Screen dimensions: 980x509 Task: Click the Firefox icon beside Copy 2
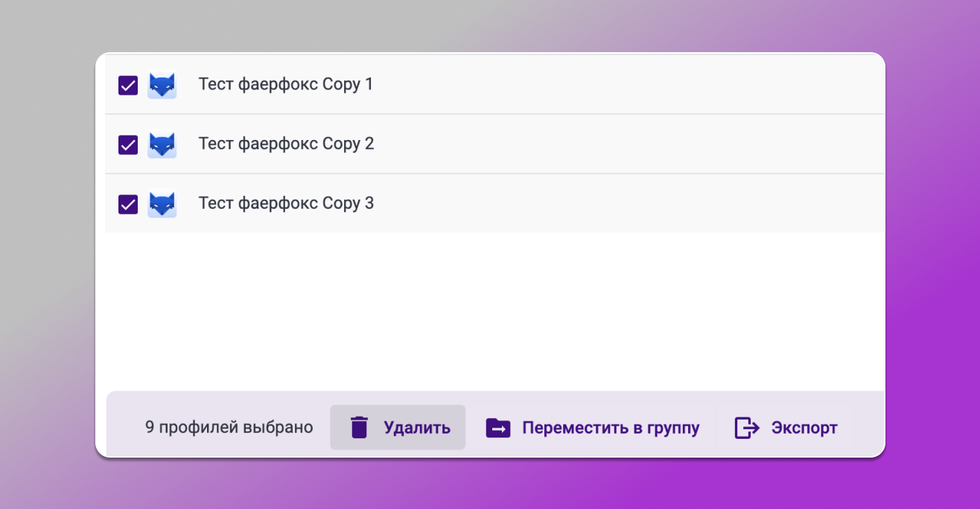point(162,145)
